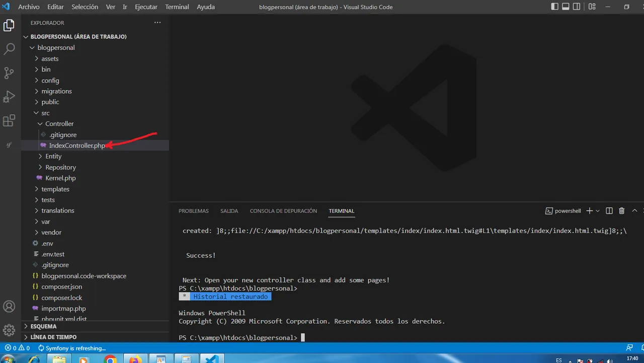Open the Terminal menu in the menu bar
This screenshot has height=363, width=644.
tap(177, 7)
